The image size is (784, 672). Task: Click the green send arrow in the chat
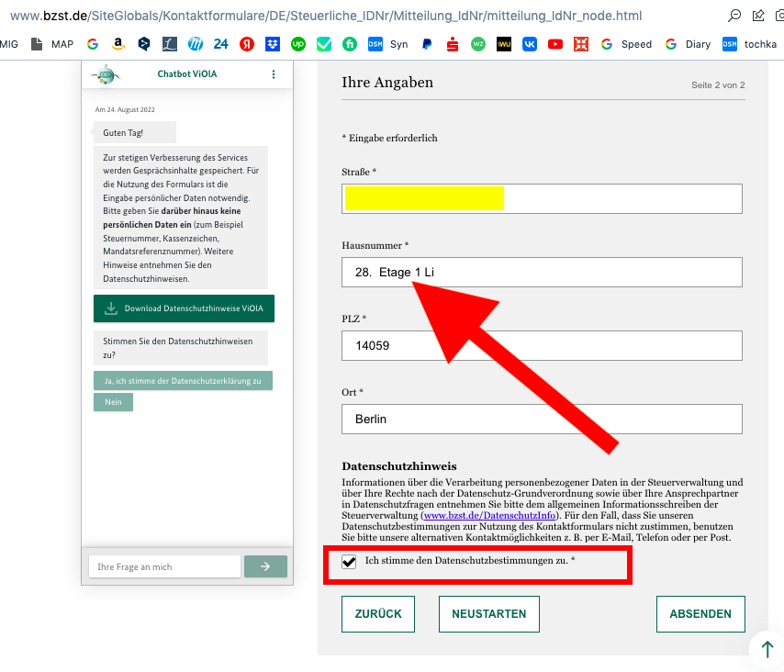(x=265, y=566)
